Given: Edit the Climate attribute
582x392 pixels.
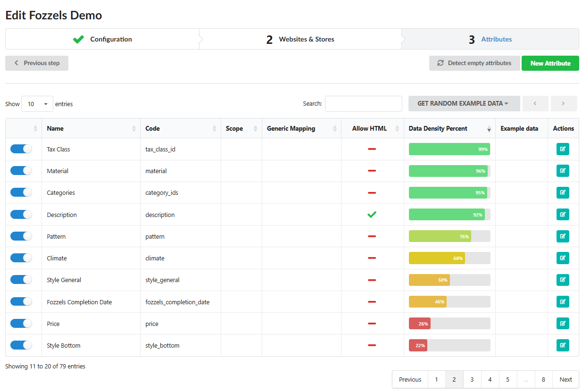Looking at the screenshot, I should (563, 258).
